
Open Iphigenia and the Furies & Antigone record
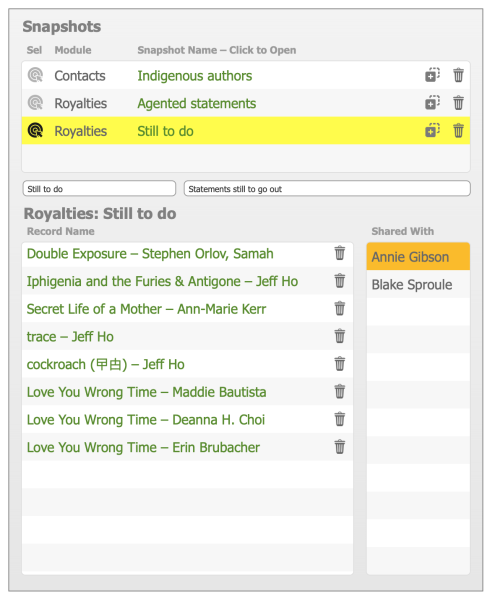[x=162, y=282]
